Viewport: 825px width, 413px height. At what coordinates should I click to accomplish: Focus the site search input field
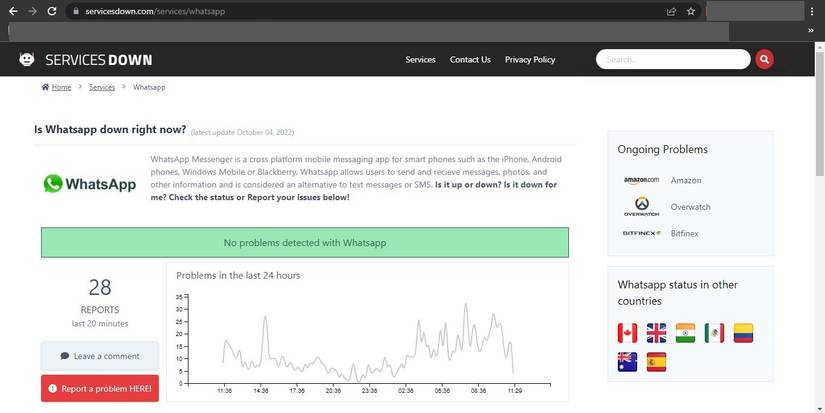point(673,59)
